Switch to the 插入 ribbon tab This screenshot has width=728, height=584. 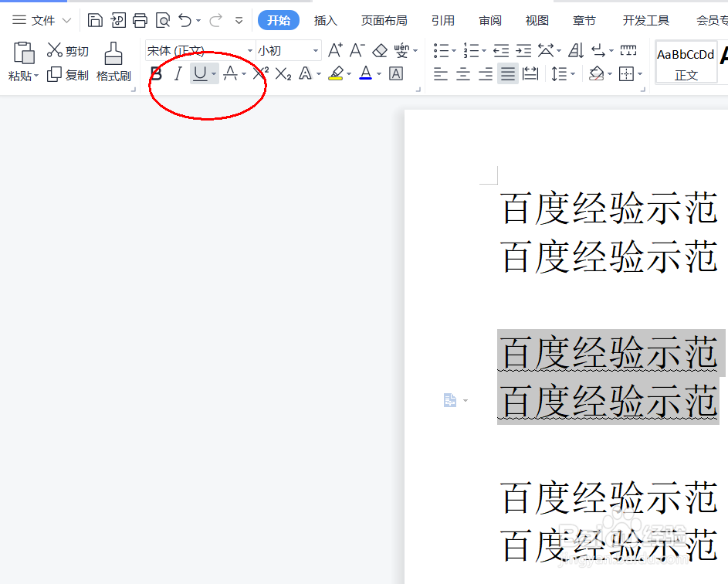325,20
